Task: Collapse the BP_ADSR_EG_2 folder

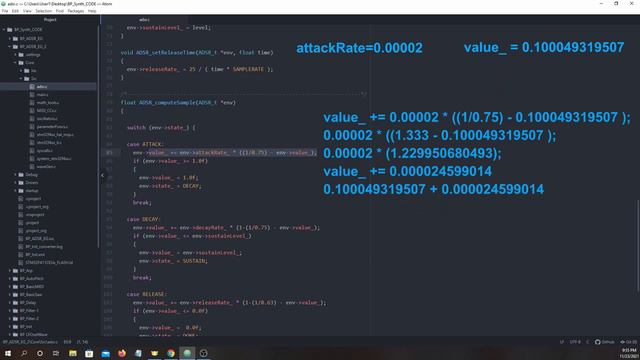Action: point(10,47)
